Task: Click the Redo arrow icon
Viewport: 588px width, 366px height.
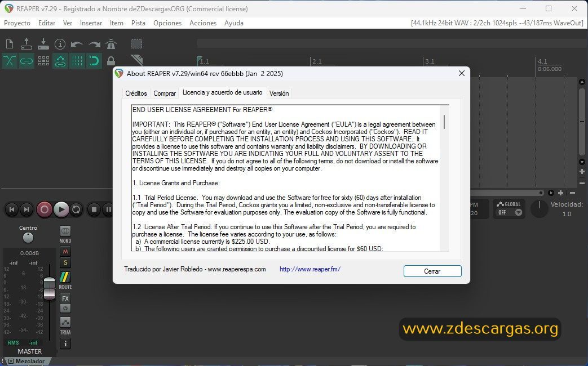Action: pos(94,44)
